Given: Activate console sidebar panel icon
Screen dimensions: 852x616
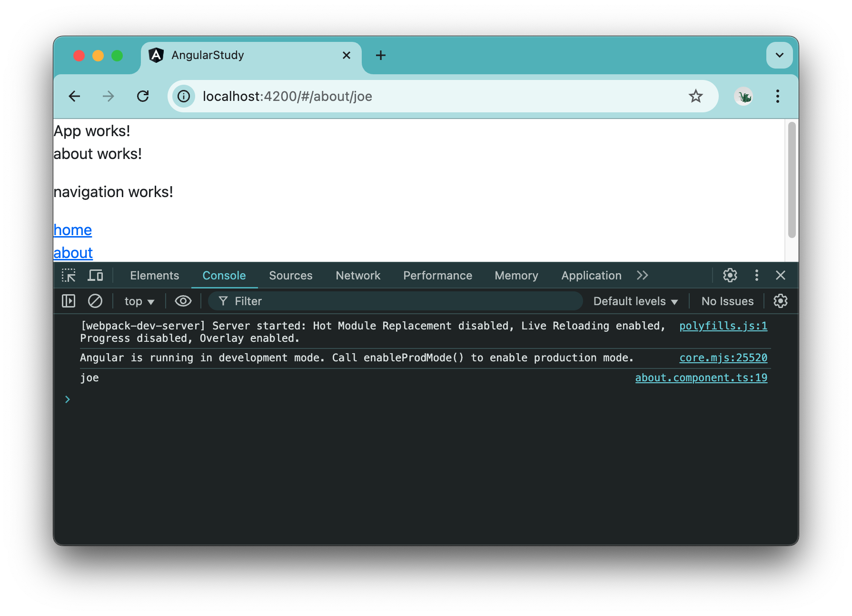Looking at the screenshot, I should coord(68,301).
